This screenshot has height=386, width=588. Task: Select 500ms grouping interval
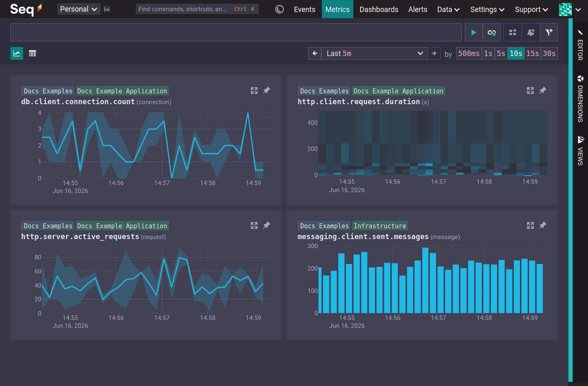click(x=469, y=54)
